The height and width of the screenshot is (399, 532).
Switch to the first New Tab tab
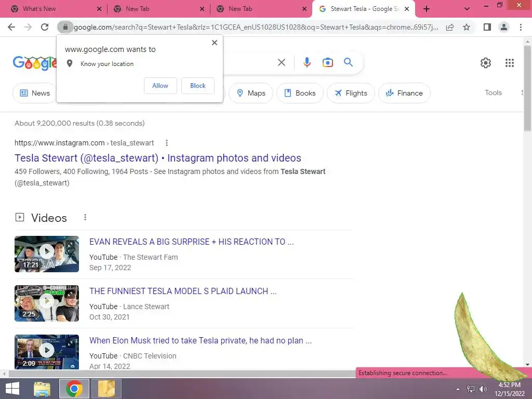pos(137,9)
